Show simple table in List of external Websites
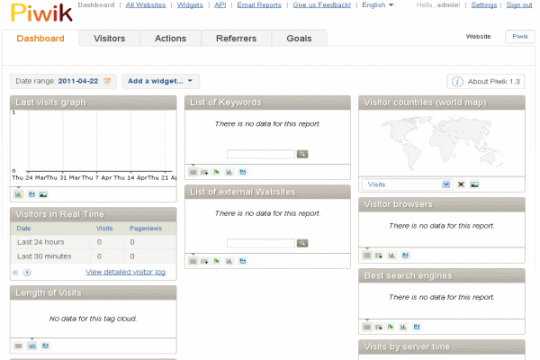Image resolution: width=540 pixels, height=360 pixels. click(193, 261)
